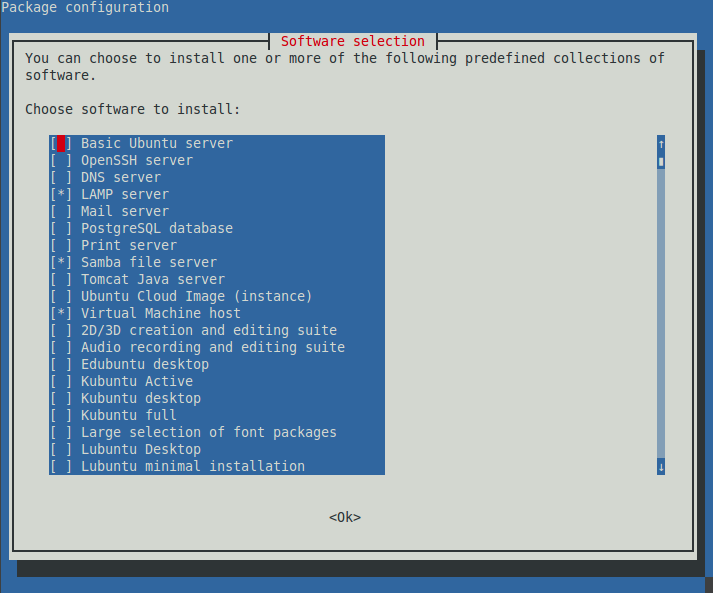
Task: Deselect the Samba file server checkbox
Action: pos(61,262)
